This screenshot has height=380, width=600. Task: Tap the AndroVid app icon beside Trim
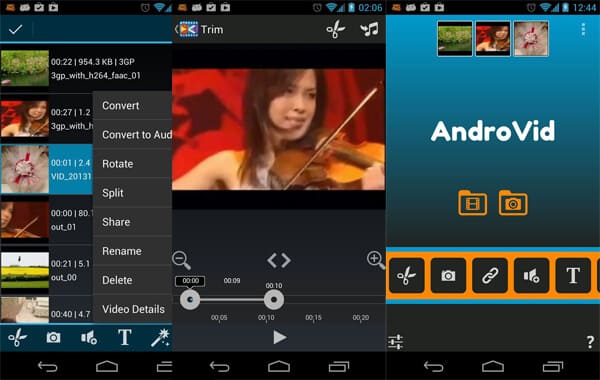point(189,29)
